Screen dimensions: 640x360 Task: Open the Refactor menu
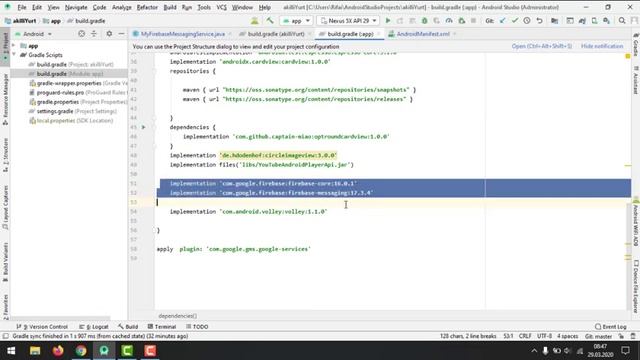[x=147, y=7]
